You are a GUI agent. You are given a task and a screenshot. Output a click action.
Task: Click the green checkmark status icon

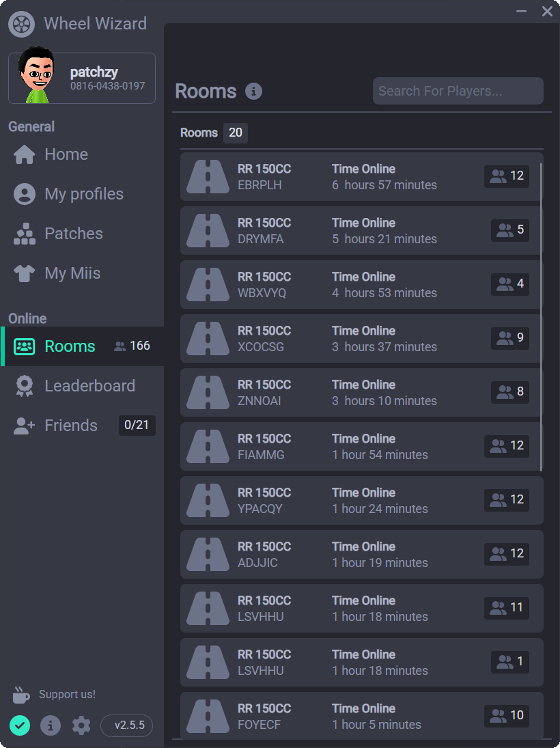click(20, 725)
